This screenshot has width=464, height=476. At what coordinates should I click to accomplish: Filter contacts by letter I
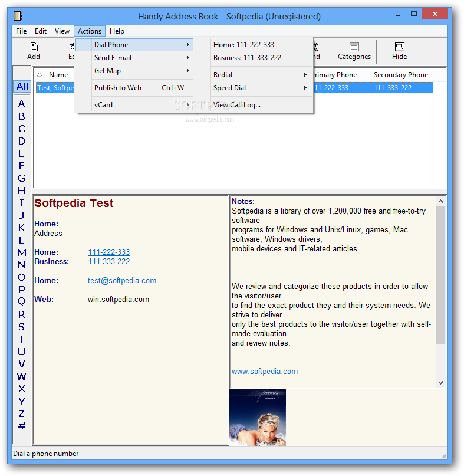21,203
